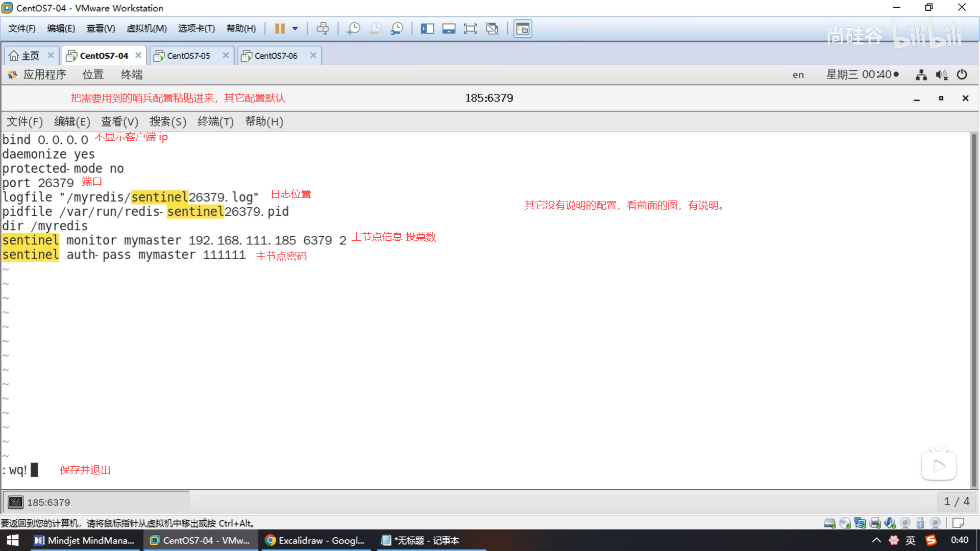Screen dimensions: 980x551
Task: Open the 位置 places menu
Action: tap(93, 75)
